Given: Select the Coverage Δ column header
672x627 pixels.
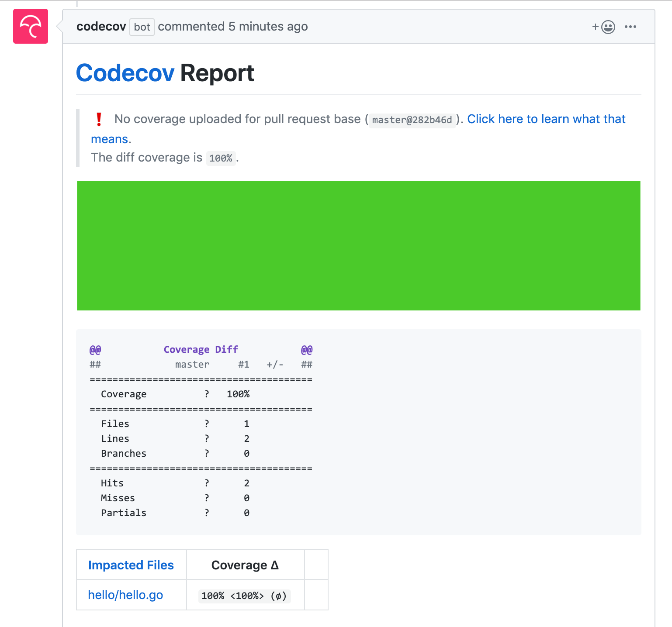Looking at the screenshot, I should pos(245,565).
